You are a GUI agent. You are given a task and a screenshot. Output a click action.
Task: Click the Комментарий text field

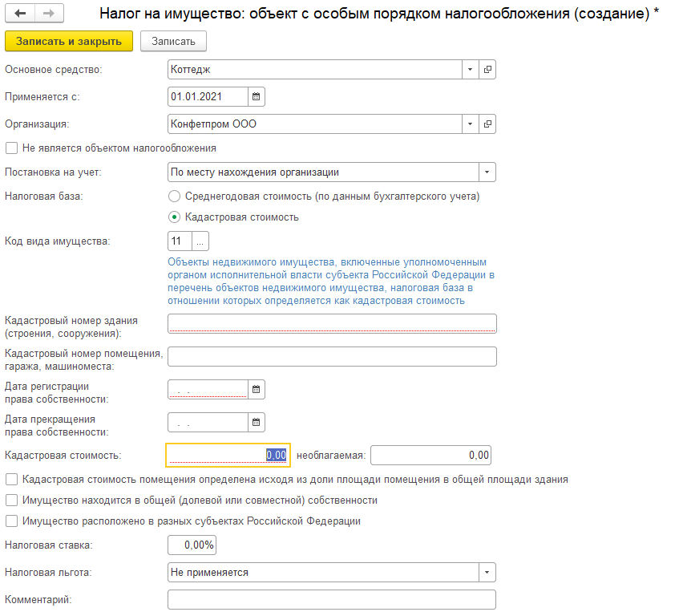[x=332, y=599]
